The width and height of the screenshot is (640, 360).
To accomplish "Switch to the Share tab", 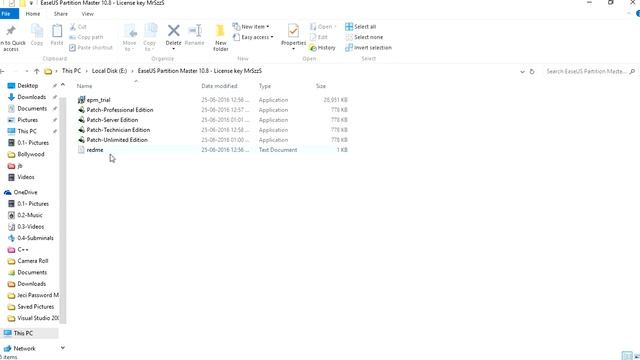I will coord(60,14).
